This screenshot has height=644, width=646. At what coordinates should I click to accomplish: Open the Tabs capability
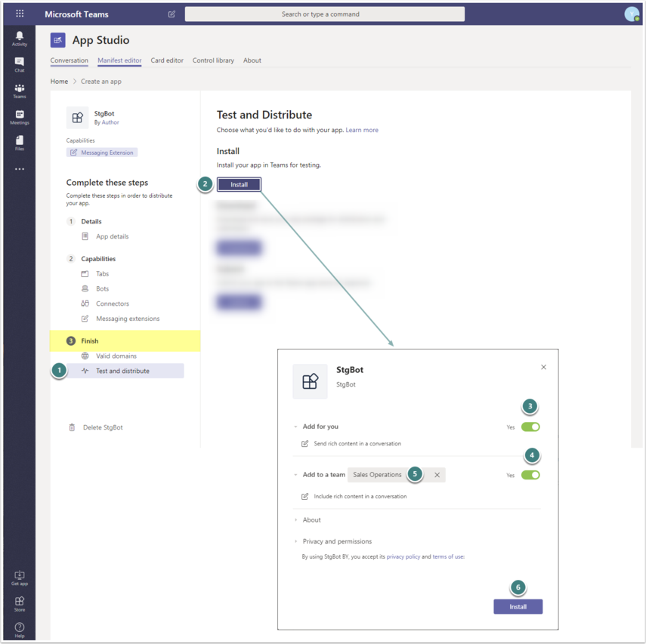(102, 274)
